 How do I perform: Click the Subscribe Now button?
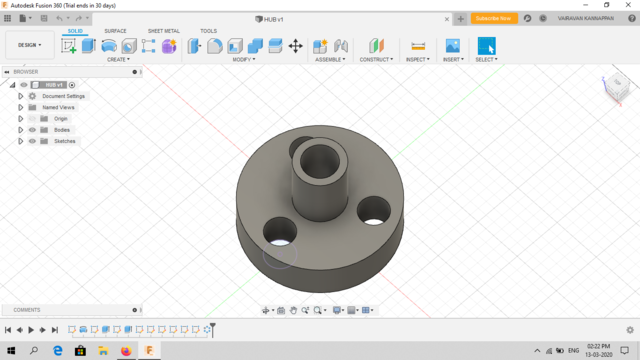(494, 18)
